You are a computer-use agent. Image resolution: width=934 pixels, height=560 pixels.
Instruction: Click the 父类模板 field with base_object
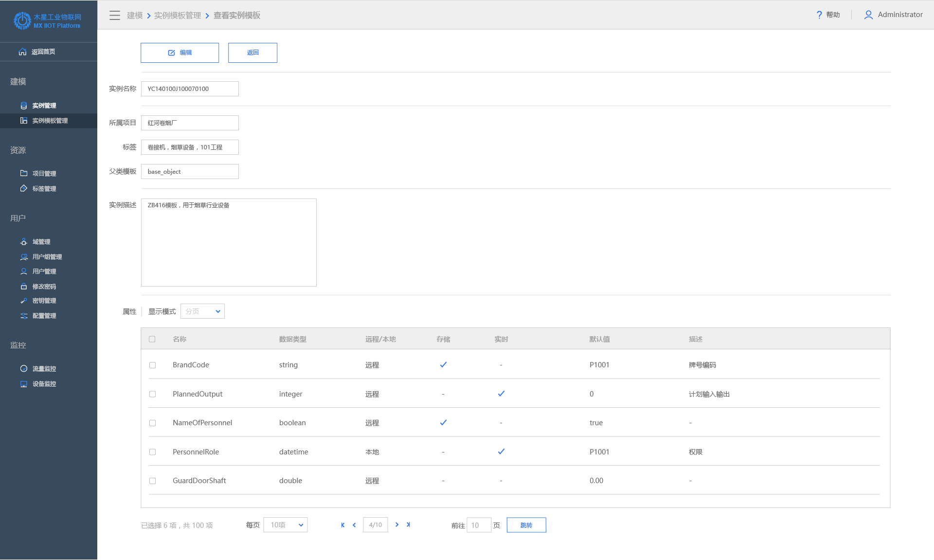pyautogui.click(x=190, y=171)
